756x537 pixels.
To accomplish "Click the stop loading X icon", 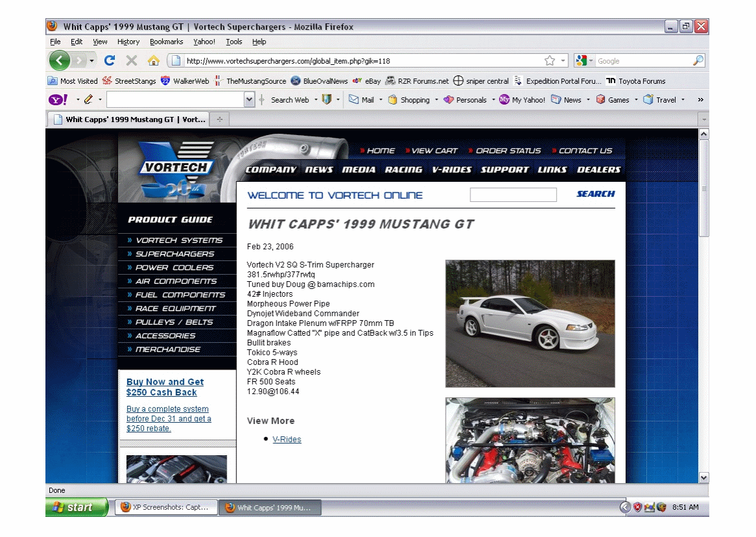I will coord(131,61).
